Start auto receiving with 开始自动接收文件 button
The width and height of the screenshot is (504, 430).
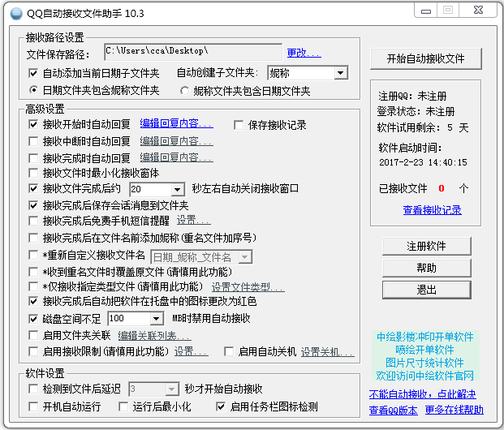pyautogui.click(x=425, y=58)
